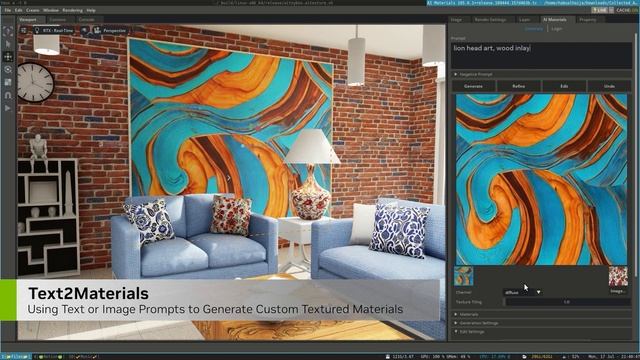Open the RTX - Real-Time renderer dropdown
Viewport: 640px width, 360px height.
(53, 31)
